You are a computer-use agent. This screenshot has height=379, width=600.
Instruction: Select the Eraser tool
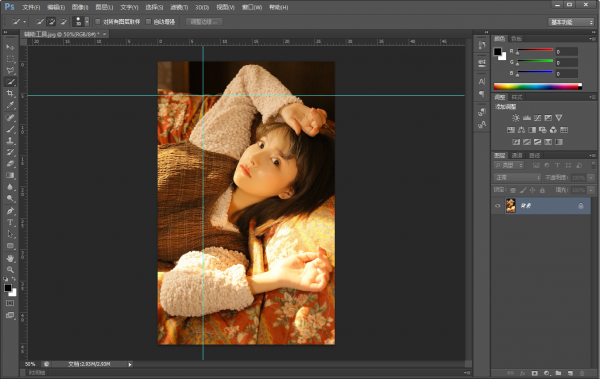point(10,163)
